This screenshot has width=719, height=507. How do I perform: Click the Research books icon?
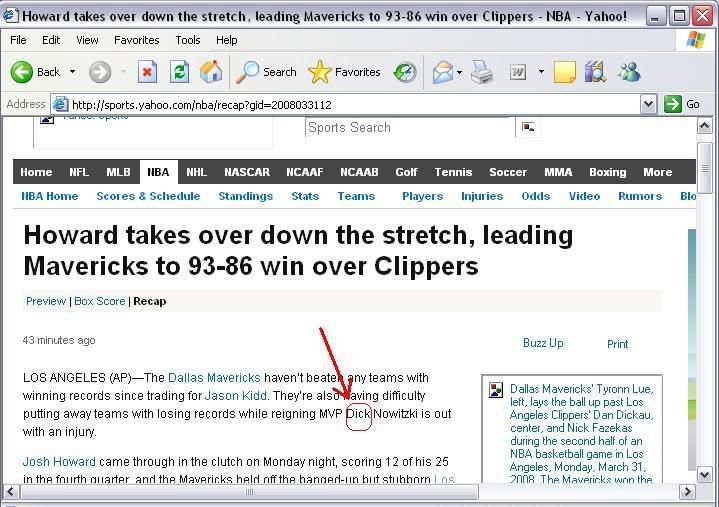click(x=595, y=72)
